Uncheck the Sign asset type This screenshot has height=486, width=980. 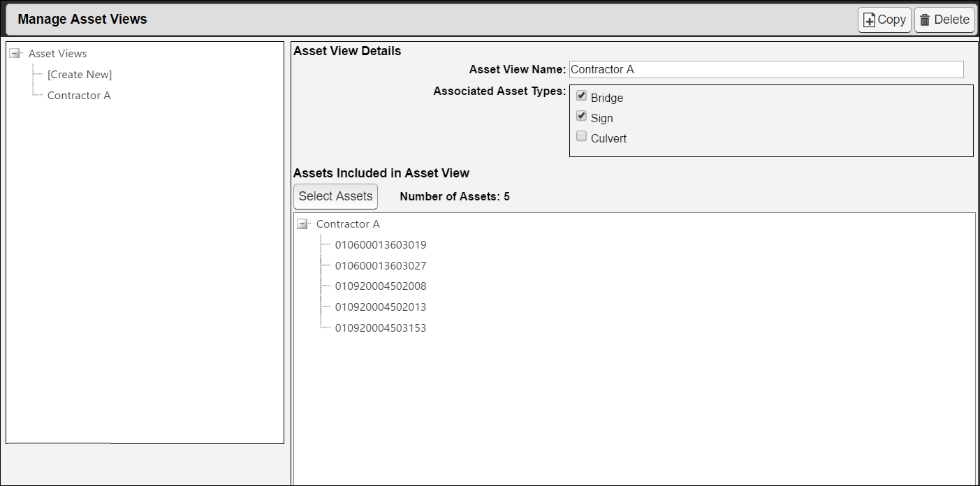581,115
